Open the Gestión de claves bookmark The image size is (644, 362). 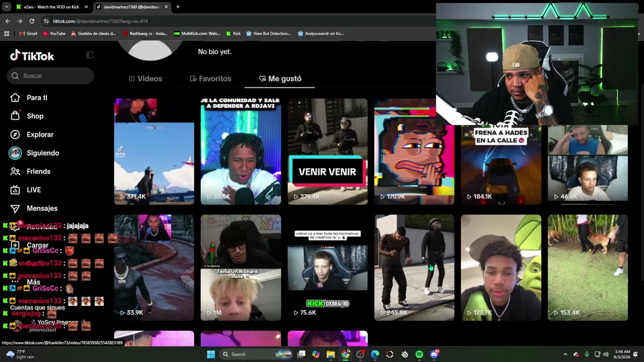point(94,34)
